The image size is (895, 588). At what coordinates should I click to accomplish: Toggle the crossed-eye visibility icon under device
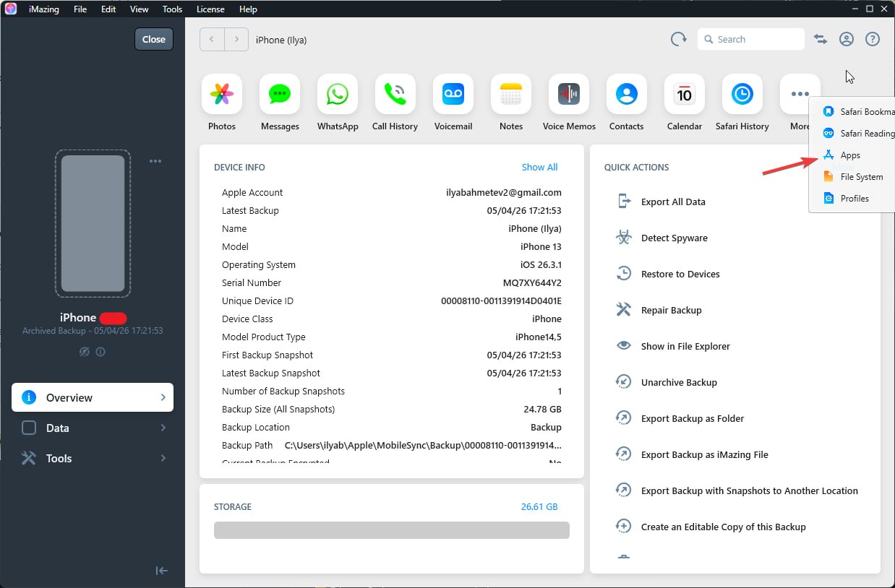pyautogui.click(x=85, y=352)
